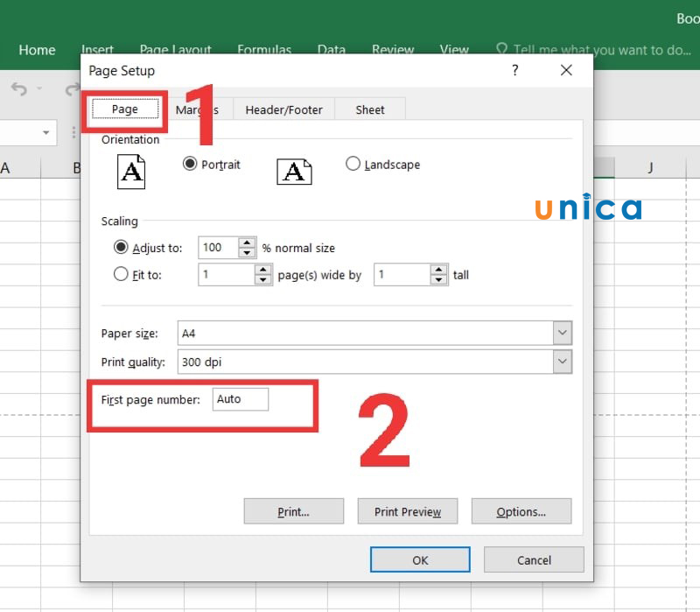The width and height of the screenshot is (700, 612).
Task: Select the Landscape radio button
Action: (353, 164)
